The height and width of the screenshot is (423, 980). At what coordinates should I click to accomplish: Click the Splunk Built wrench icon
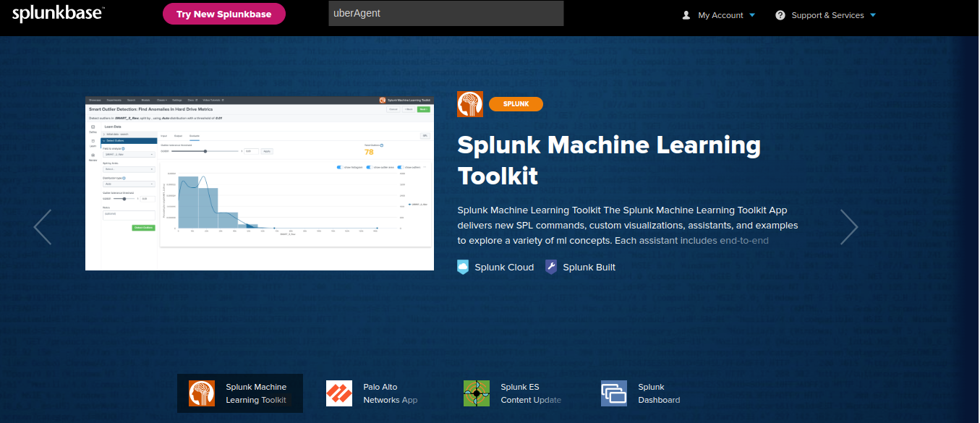(x=551, y=267)
